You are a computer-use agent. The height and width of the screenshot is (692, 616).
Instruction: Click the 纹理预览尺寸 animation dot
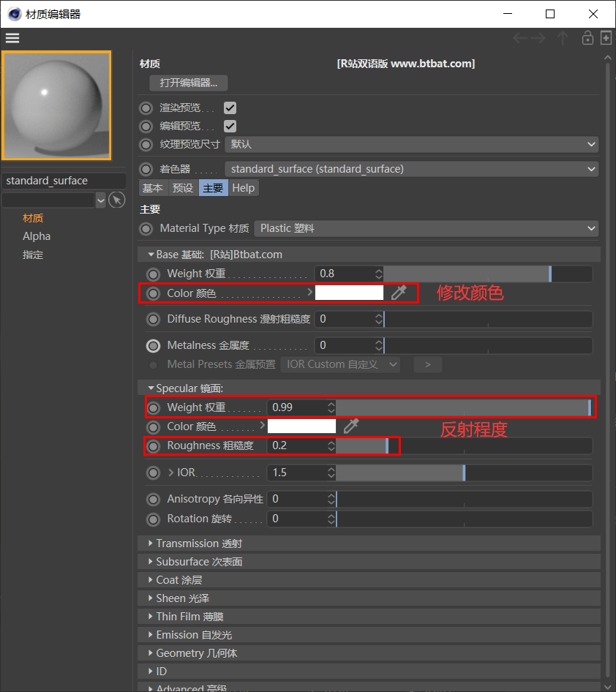(x=146, y=144)
